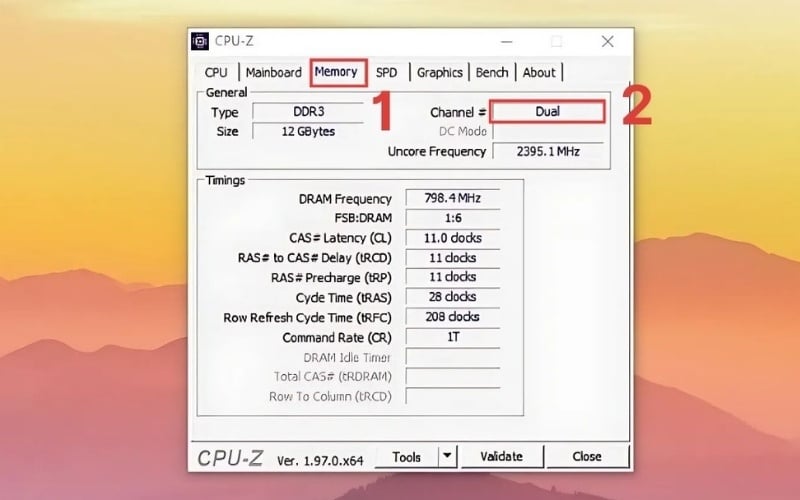Open the About tab

(x=539, y=72)
